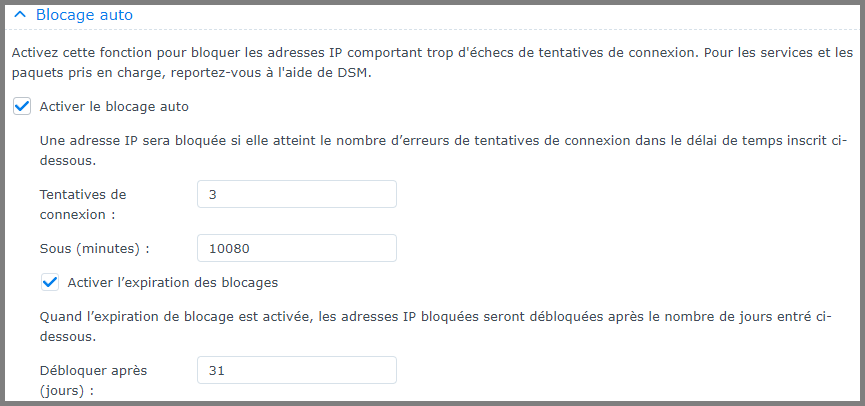
Task: Focus the Sous (minutes) input field
Action: click(x=297, y=248)
